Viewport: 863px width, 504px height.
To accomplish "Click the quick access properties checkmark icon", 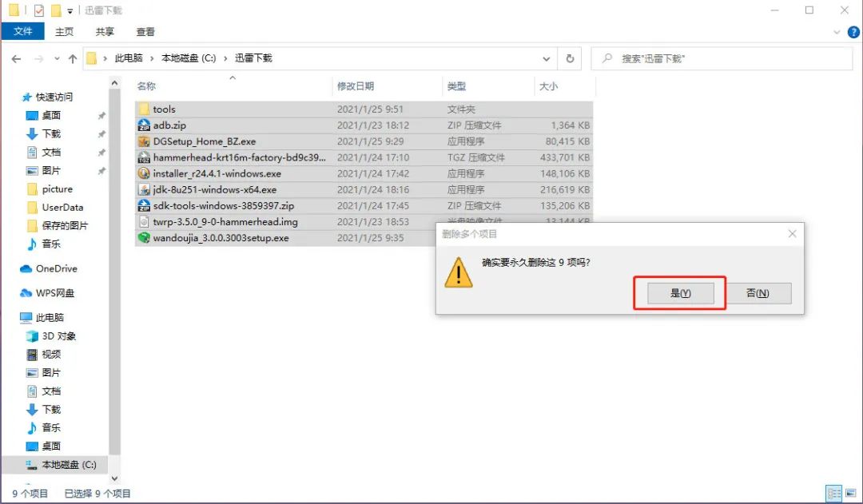I will coord(39,10).
